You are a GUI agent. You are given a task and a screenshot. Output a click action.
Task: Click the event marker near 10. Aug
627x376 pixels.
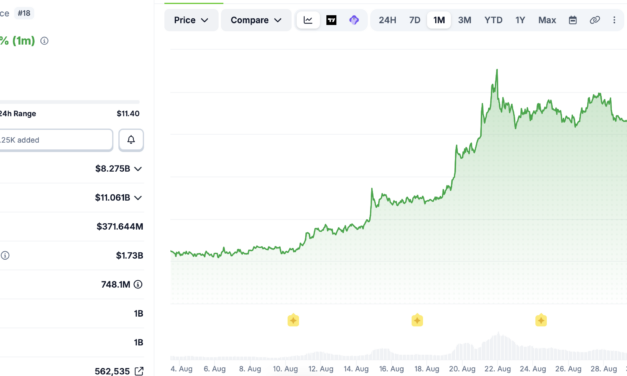tap(293, 320)
